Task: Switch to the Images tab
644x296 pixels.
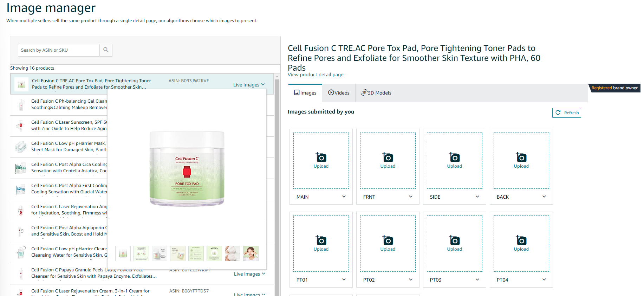Action: (x=305, y=93)
